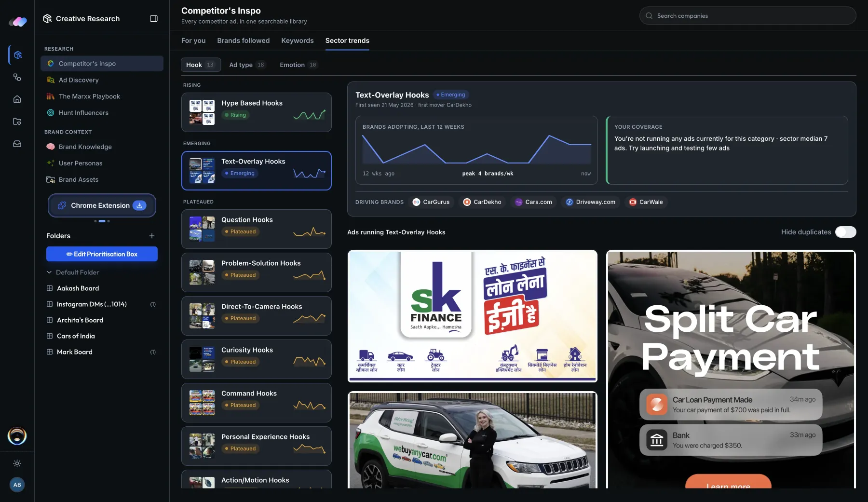This screenshot has width=868, height=502.
Task: Click the Chrome Extension download icon
Action: (139, 205)
